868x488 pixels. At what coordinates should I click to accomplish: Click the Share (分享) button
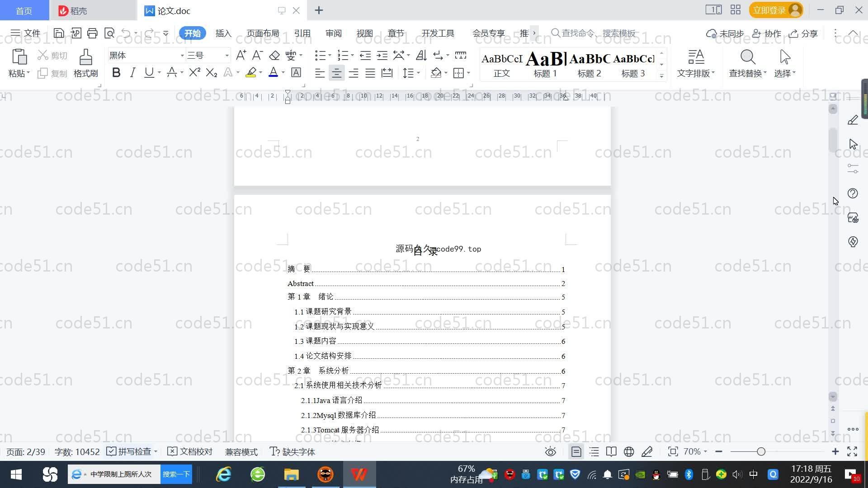(x=803, y=33)
